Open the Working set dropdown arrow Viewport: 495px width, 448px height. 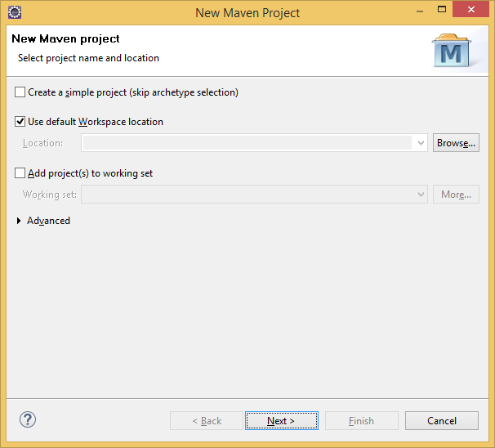click(x=421, y=195)
